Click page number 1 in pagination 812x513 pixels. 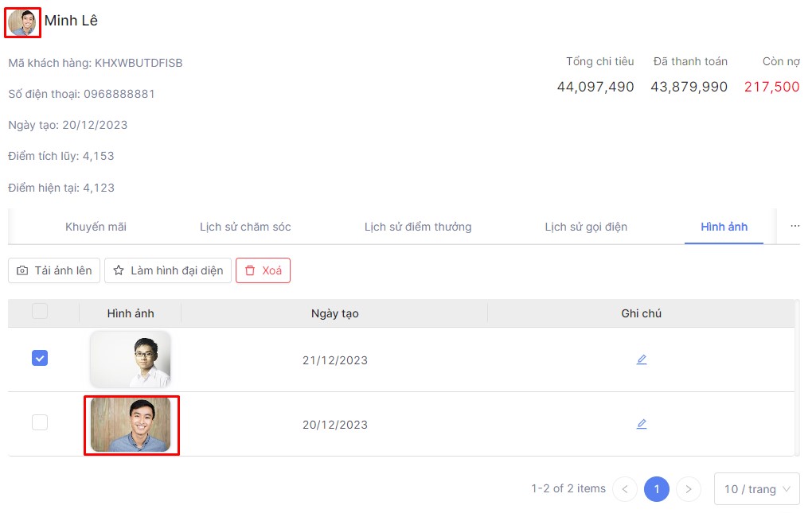(657, 489)
